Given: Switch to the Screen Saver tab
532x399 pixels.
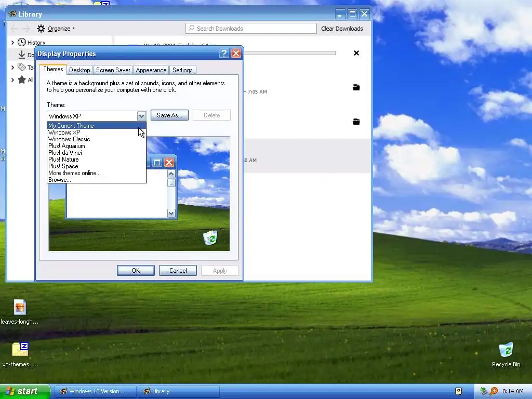Looking at the screenshot, I should (113, 70).
